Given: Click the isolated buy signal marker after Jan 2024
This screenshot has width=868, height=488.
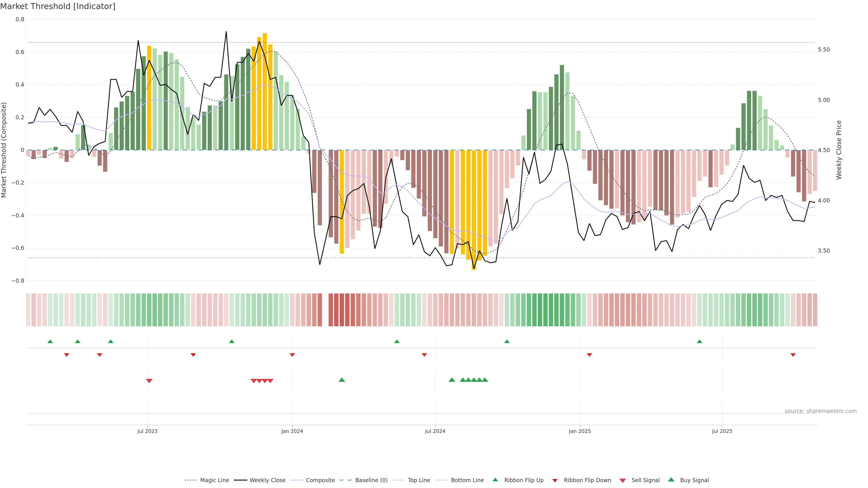Looking at the screenshot, I should pos(342,380).
